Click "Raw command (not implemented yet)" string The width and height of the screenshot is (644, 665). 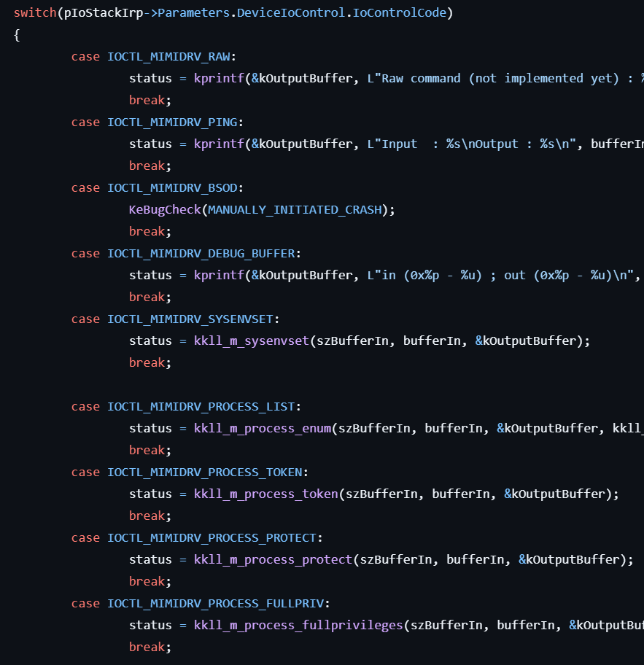500,79
